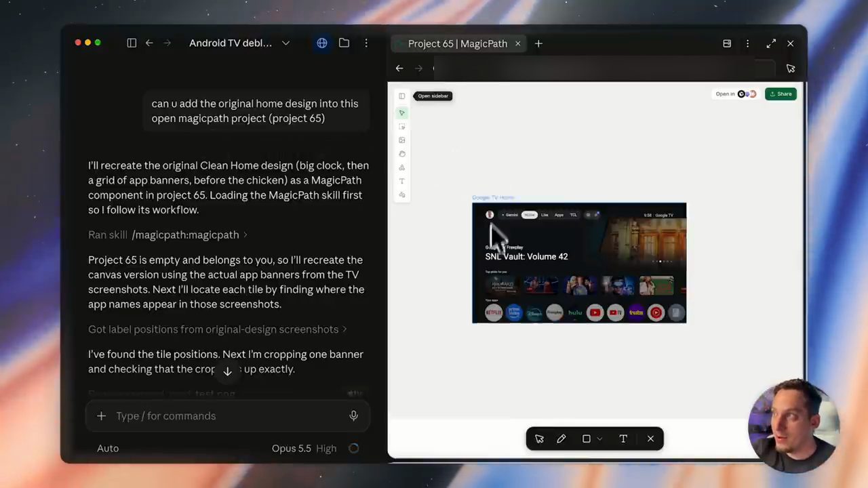
Task: Click the Open in button
Action: tap(736, 94)
